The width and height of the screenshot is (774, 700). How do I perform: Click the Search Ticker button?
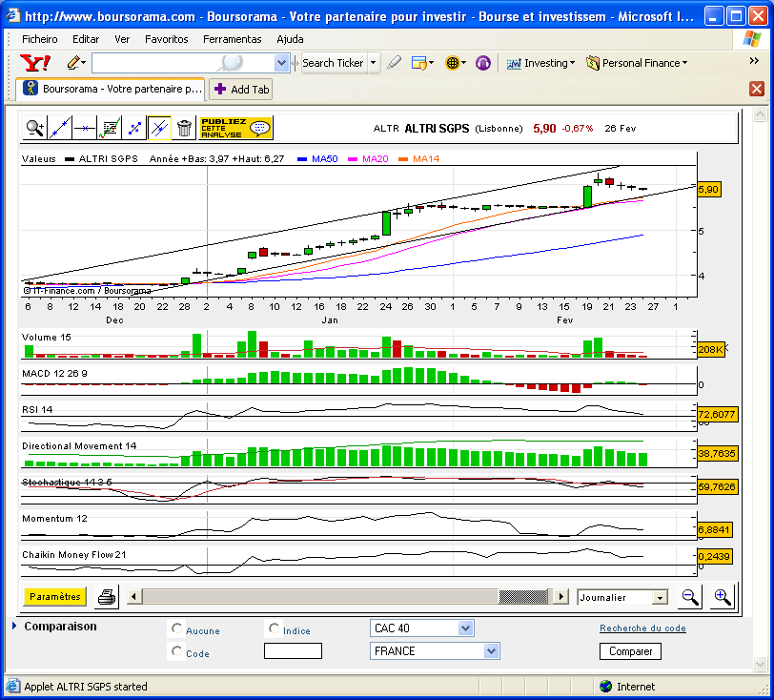(x=334, y=63)
